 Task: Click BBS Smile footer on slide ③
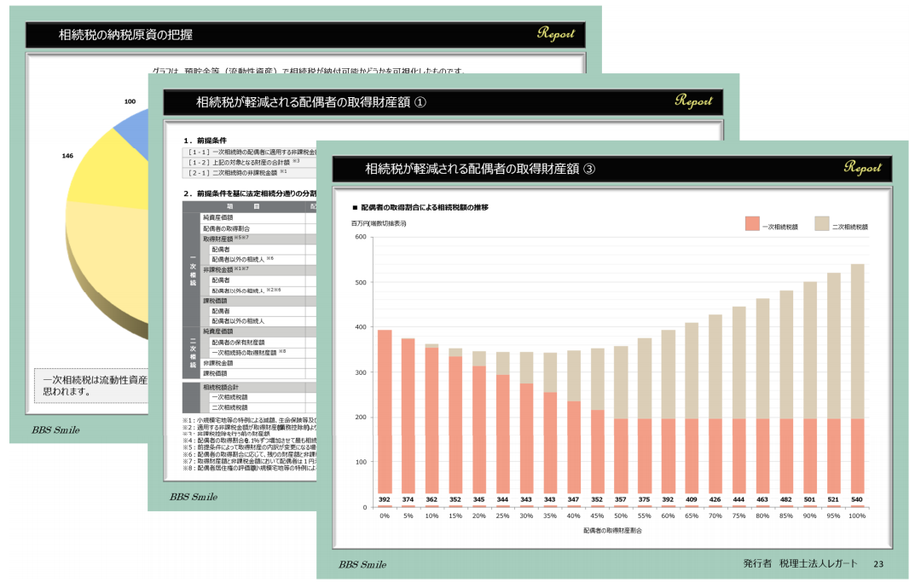[x=362, y=564]
